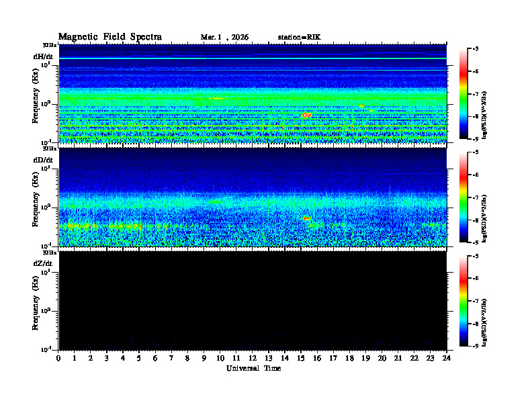The width and height of the screenshot is (532, 411).
Task: Click the x-axis tick label '20'
Action: (x=382, y=359)
